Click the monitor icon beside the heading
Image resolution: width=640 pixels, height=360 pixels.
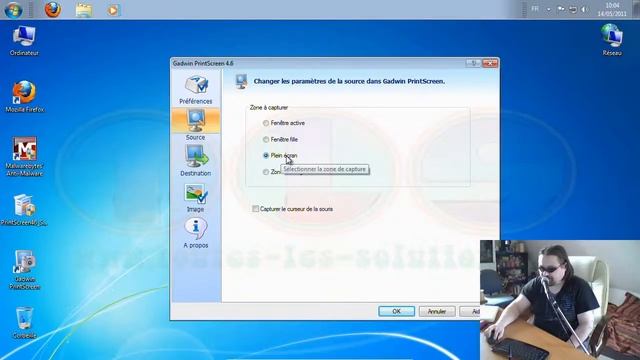pyautogui.click(x=241, y=81)
